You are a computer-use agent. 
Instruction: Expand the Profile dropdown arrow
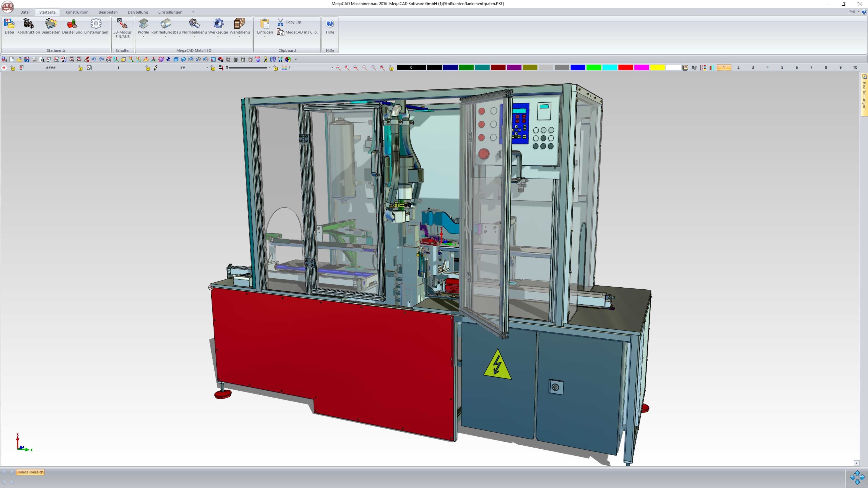point(143,36)
